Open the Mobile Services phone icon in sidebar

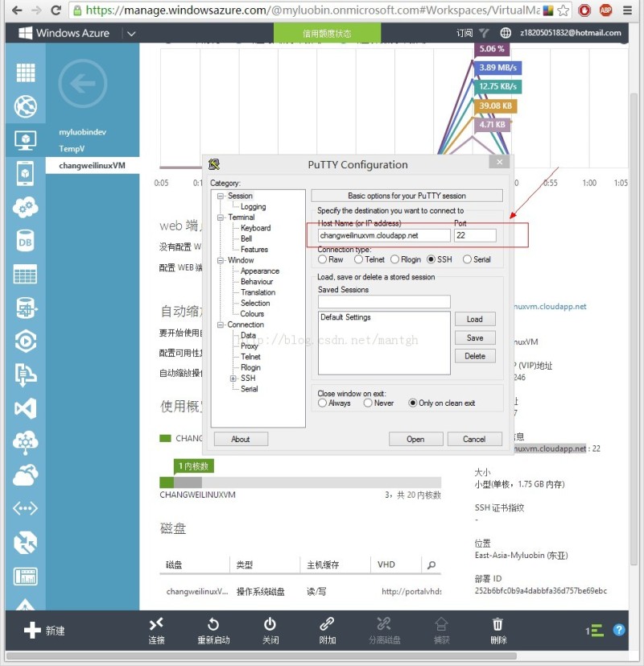click(x=26, y=173)
